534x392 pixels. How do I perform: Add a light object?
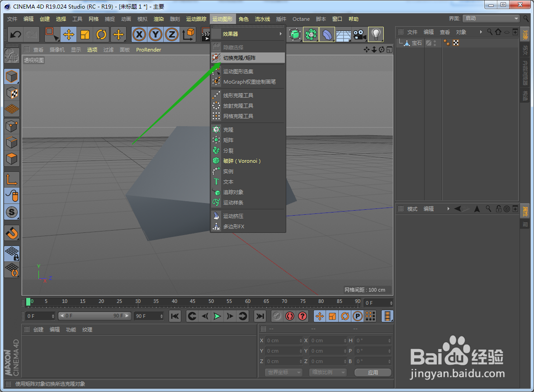[376, 34]
